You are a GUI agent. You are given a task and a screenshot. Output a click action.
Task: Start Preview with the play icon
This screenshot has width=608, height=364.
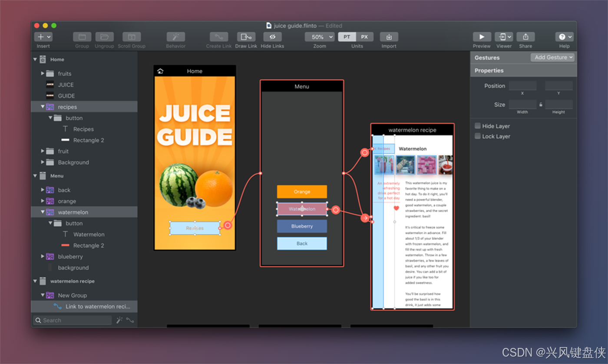[x=482, y=37]
